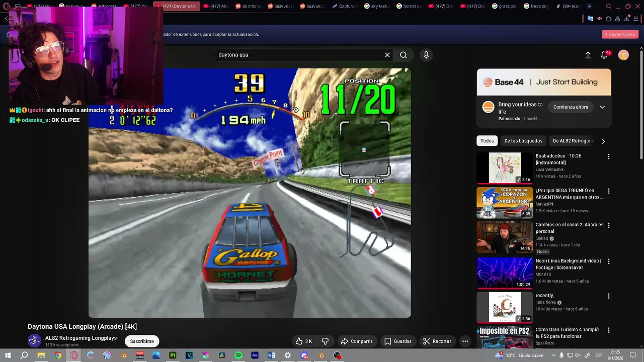Click Ir a Extensiones button
Screen dimensions: 644x362
pyautogui.click(x=620, y=34)
